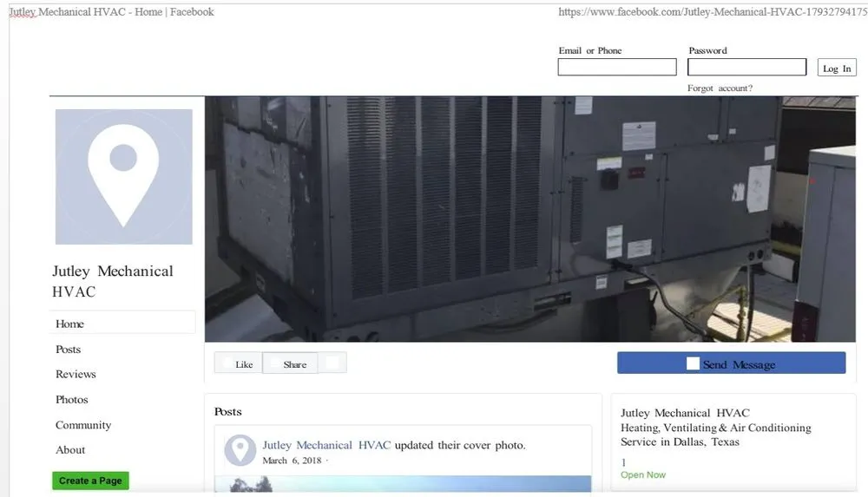Image resolution: width=868 pixels, height=497 pixels.
Task: Click the post author avatar icon
Action: point(240,451)
